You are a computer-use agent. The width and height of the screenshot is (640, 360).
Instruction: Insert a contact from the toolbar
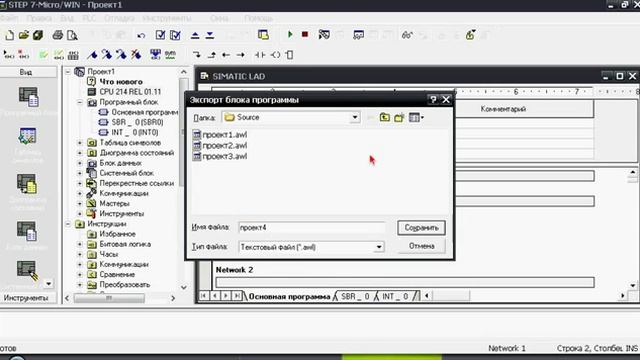point(260,55)
